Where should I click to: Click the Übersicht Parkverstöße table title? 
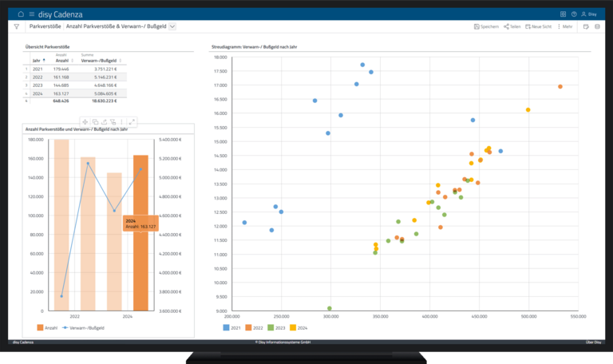pyautogui.click(x=47, y=47)
